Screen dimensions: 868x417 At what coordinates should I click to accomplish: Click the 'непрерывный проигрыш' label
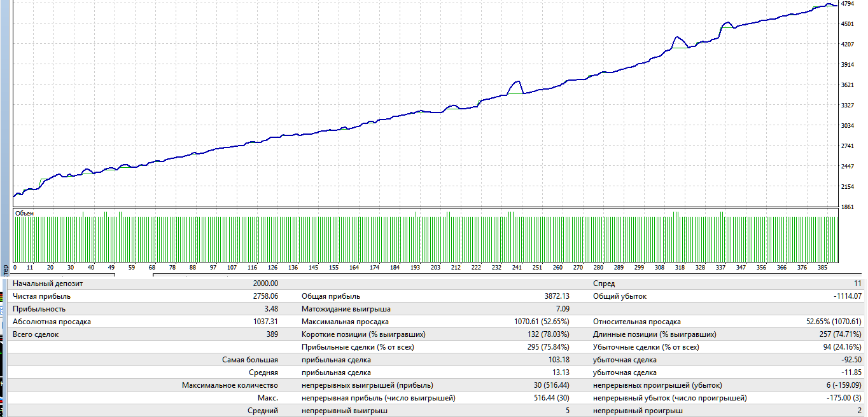coord(638,411)
